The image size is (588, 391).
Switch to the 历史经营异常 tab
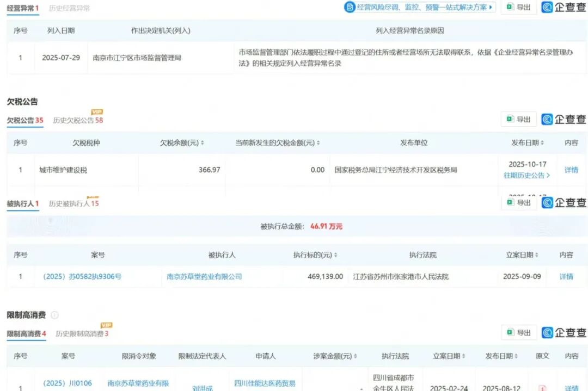[x=69, y=9]
